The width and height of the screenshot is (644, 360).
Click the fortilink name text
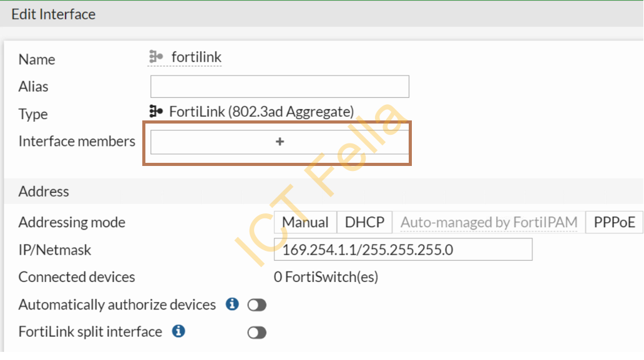[x=197, y=57]
